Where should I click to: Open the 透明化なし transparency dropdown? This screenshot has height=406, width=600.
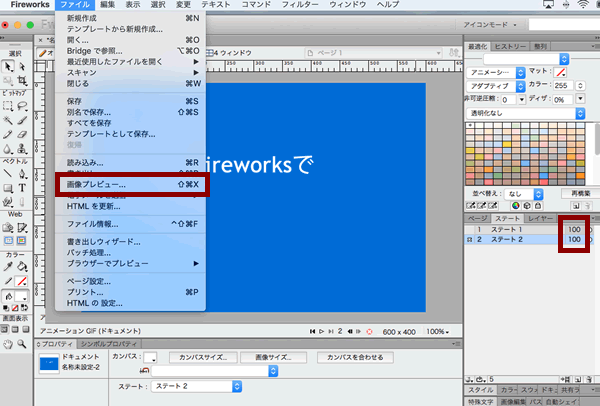[526, 113]
